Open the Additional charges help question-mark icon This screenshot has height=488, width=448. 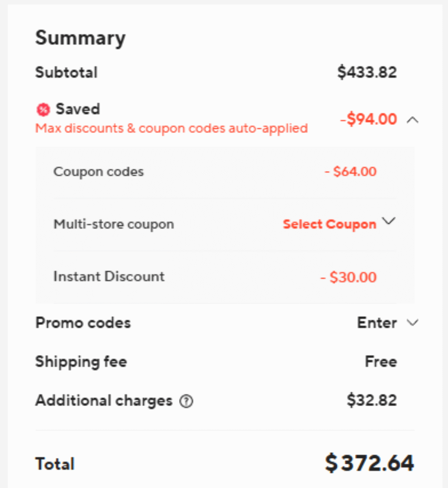point(186,402)
